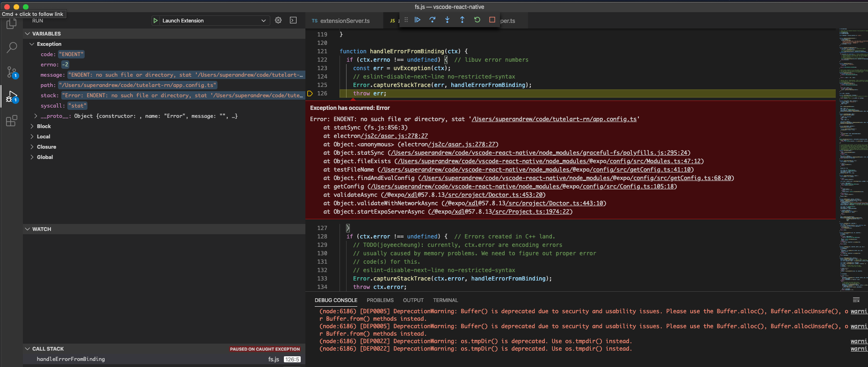868x367 pixels.
Task: Collapse the WATCH section
Action: tap(164, 229)
